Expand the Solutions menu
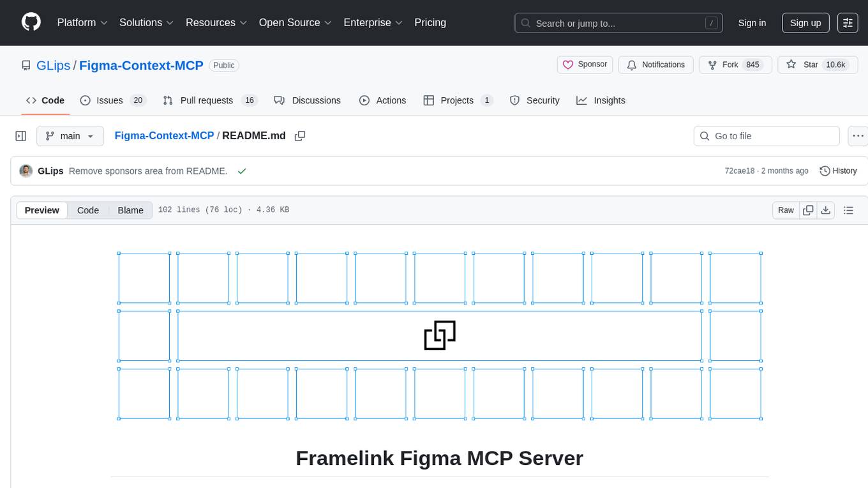The height and width of the screenshot is (488, 868). [146, 22]
